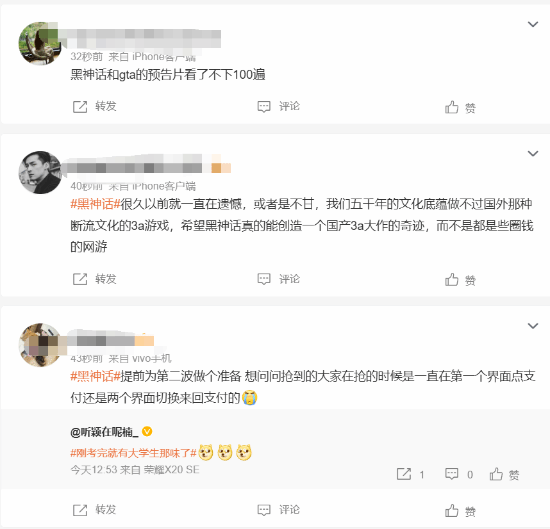Like the embedded 听颖在呢楠_ post
Image resolution: width=550 pixels, height=529 pixels.
pyautogui.click(x=504, y=475)
